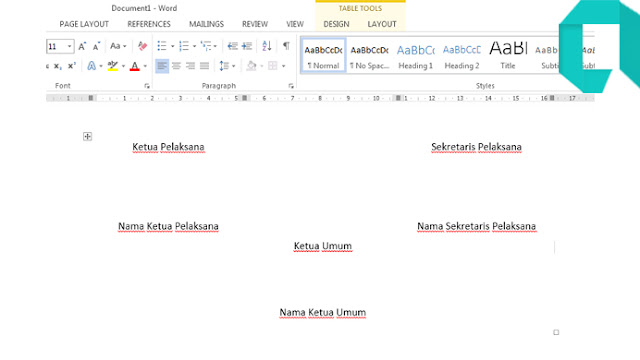Viewport: 640px width, 360px height.
Task: Open the font size dropdown
Action: point(69,46)
